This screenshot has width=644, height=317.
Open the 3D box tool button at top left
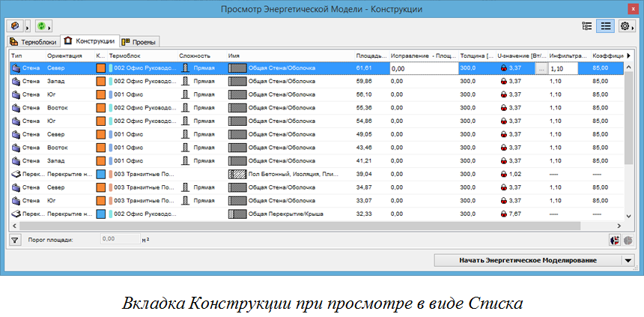tap(15, 26)
